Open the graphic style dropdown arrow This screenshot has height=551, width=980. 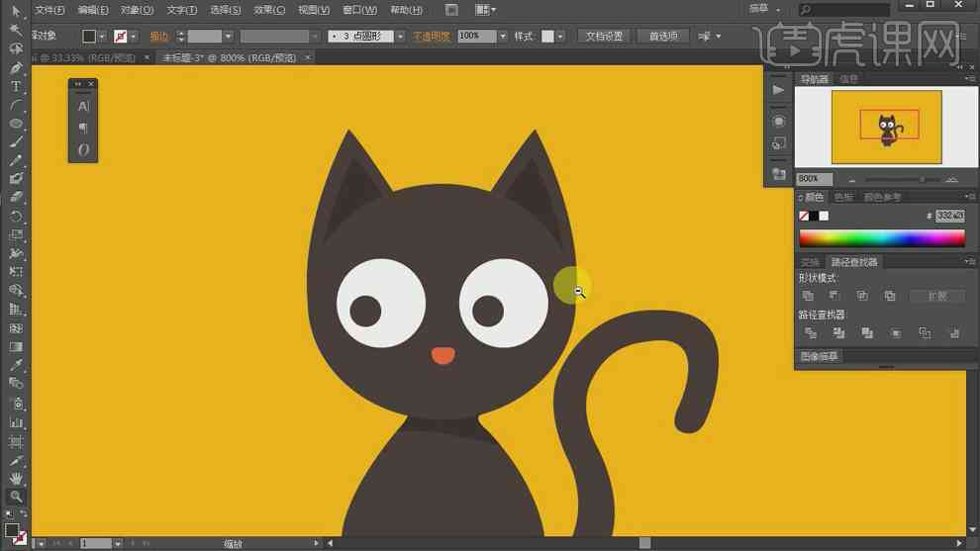coord(560,37)
